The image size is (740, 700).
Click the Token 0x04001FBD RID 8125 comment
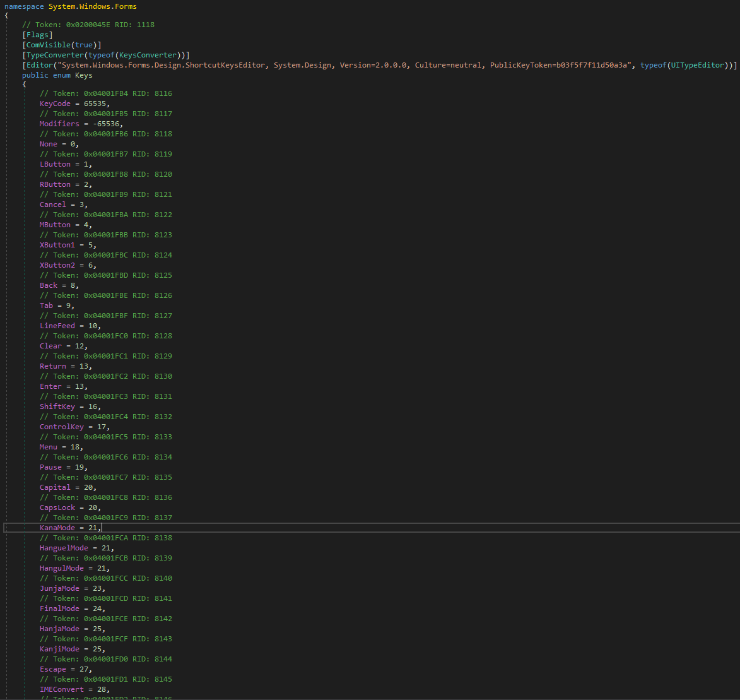(x=106, y=275)
